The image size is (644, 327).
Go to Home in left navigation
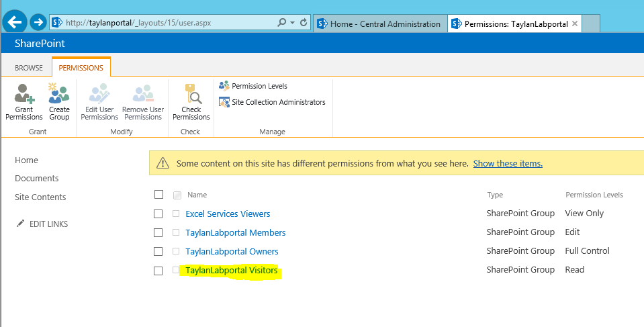pos(26,160)
